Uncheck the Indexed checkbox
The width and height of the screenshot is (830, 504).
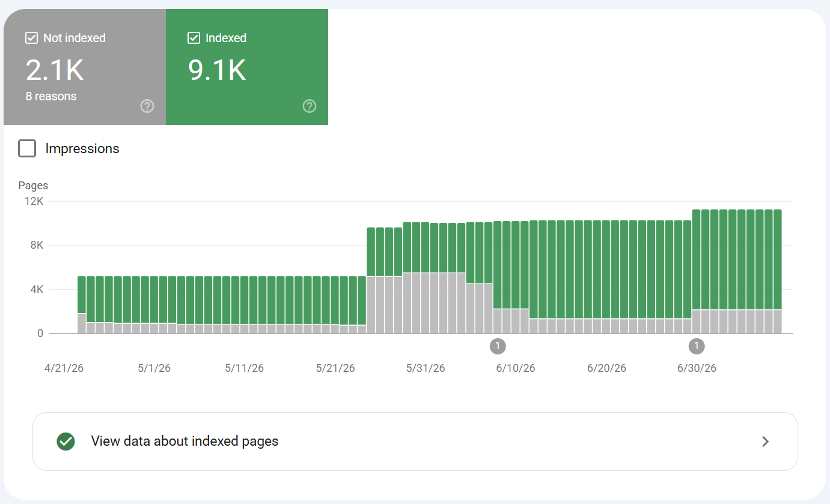tap(194, 38)
